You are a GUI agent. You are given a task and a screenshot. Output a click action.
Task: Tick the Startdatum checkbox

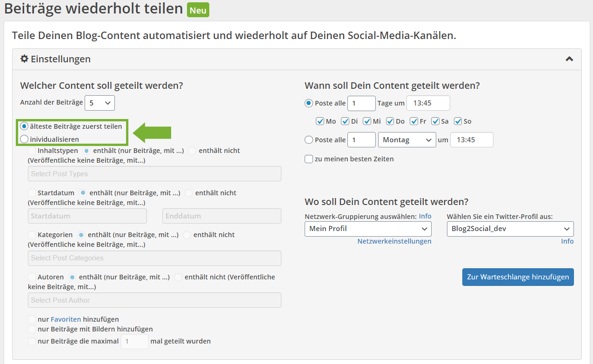pos(32,192)
